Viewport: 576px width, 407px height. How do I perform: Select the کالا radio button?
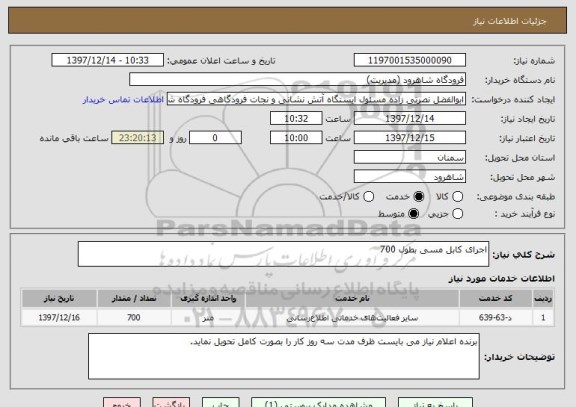pos(457,197)
